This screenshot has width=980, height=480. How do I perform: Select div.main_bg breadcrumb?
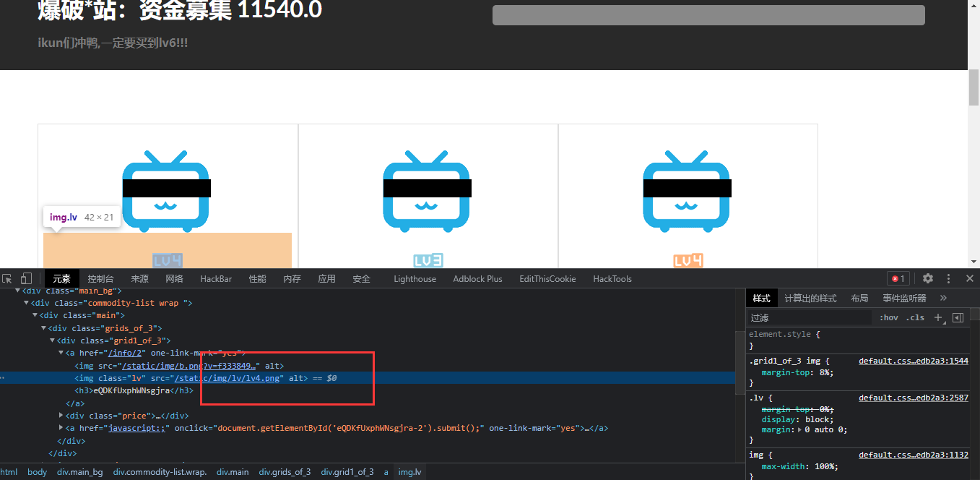[x=80, y=472]
